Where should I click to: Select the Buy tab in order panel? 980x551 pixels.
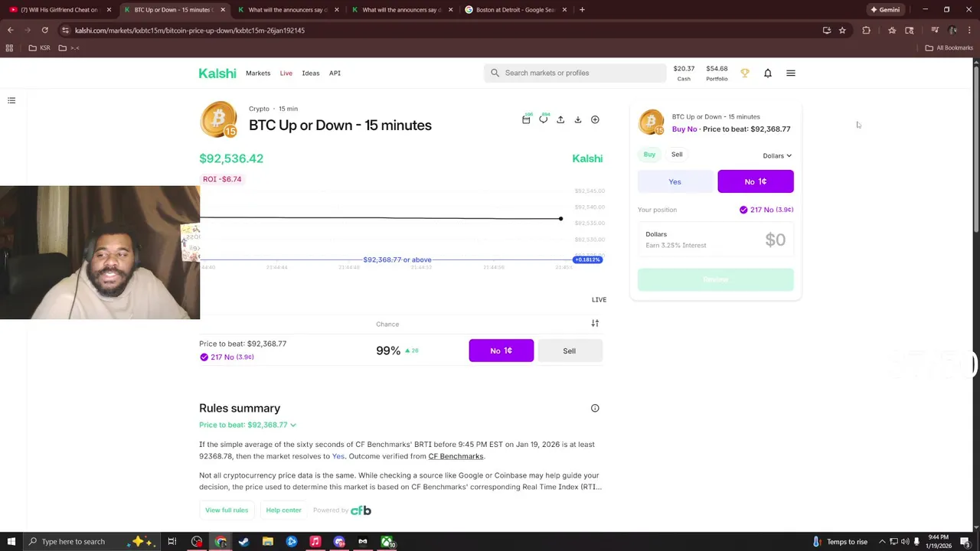click(649, 155)
